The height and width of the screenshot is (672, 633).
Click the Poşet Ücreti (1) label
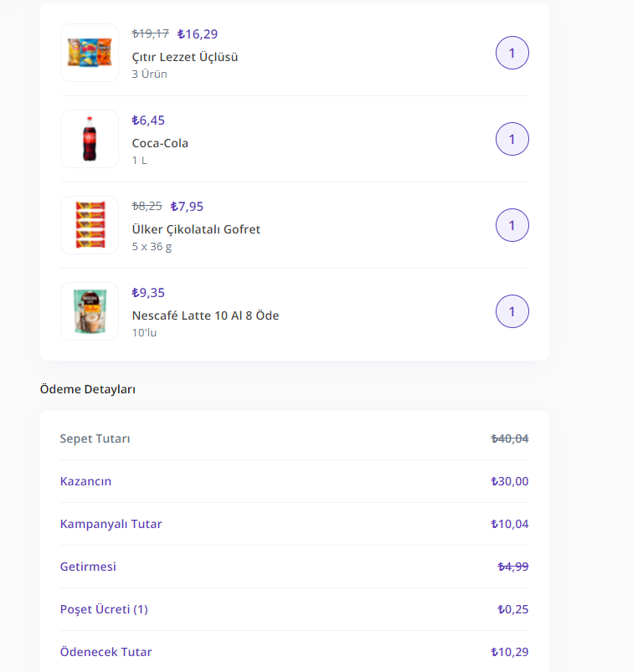tap(104, 609)
